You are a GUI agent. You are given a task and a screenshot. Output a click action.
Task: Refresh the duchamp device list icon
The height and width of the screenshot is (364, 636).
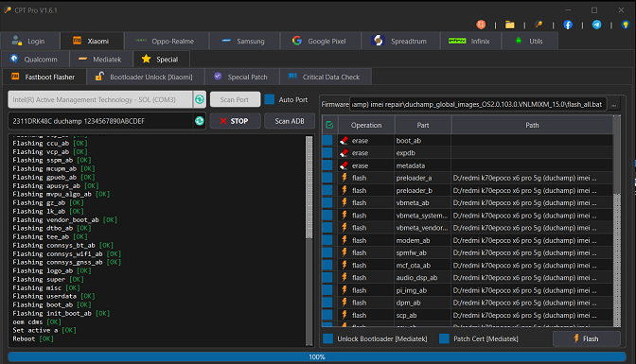pos(199,121)
